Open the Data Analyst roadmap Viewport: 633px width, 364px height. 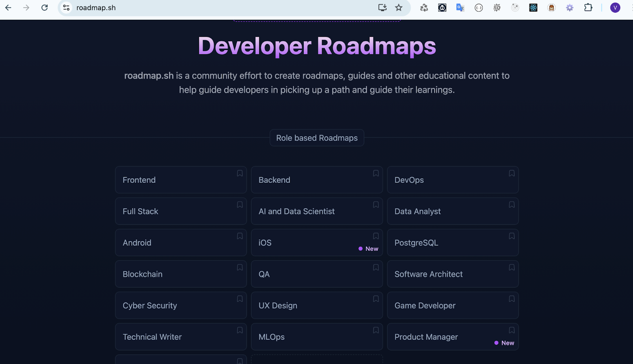click(x=453, y=211)
